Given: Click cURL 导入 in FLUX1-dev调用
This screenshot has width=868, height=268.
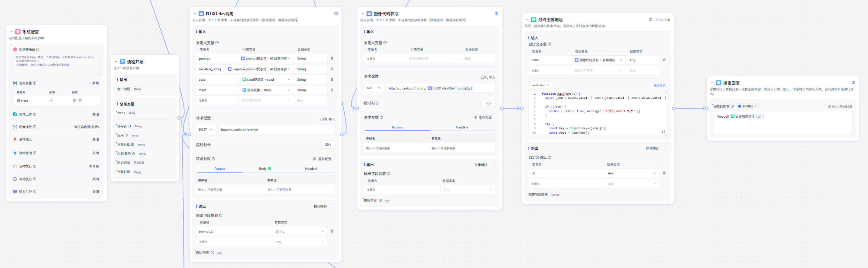Looking at the screenshot, I should (x=327, y=119).
